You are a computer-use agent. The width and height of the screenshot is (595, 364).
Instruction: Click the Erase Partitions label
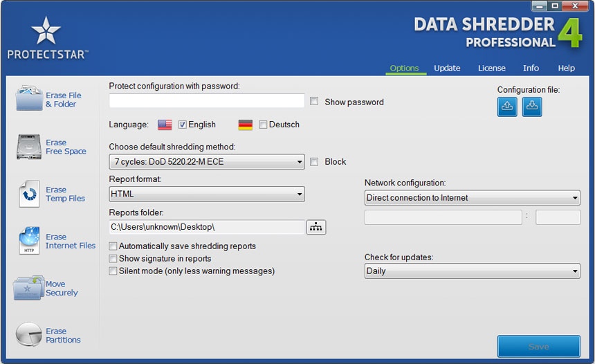click(x=63, y=336)
